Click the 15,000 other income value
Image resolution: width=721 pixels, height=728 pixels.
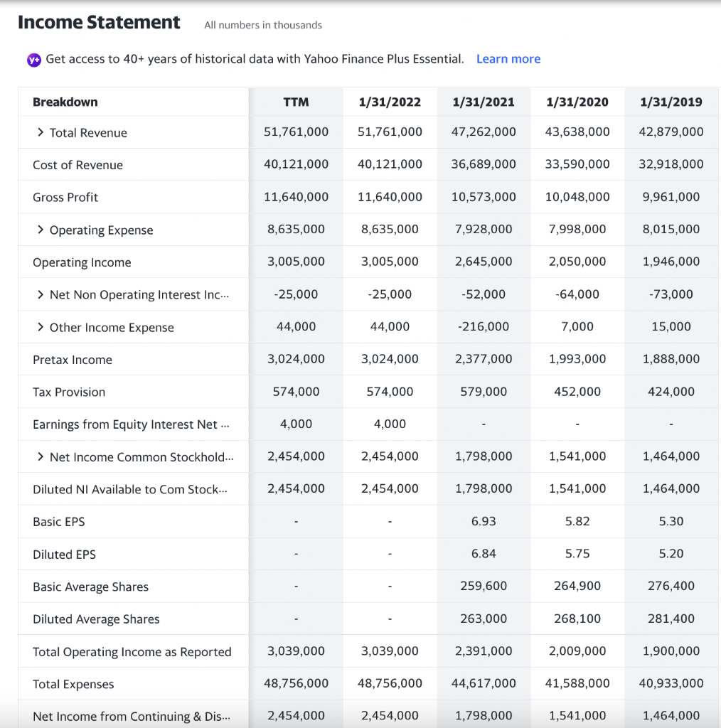tap(671, 326)
